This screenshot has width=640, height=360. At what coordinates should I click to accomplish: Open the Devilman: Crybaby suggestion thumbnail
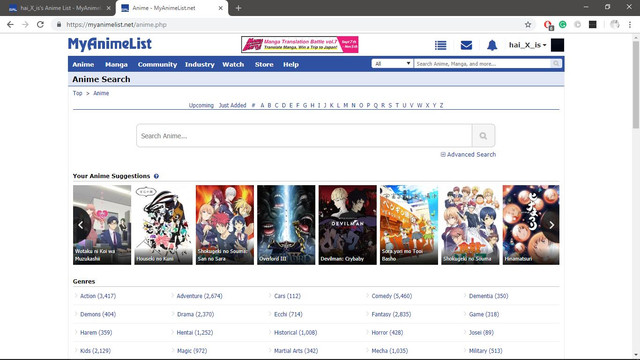coord(347,225)
